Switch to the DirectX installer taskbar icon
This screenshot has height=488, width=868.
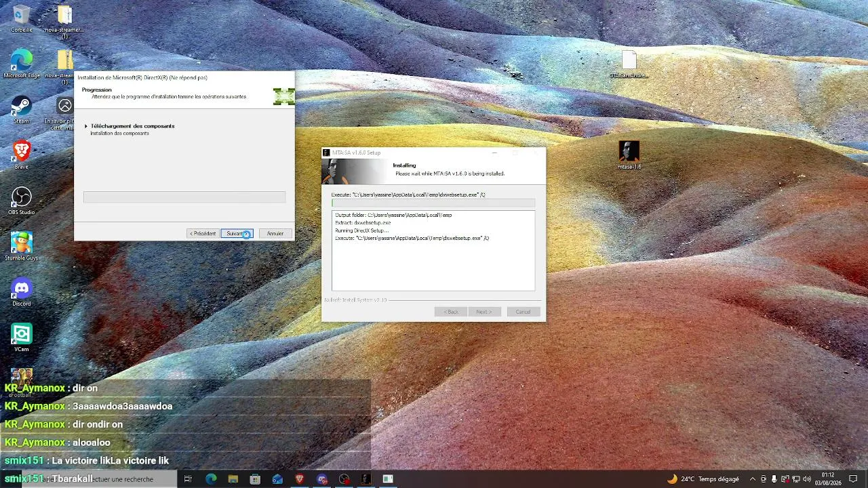pyautogui.click(x=388, y=479)
